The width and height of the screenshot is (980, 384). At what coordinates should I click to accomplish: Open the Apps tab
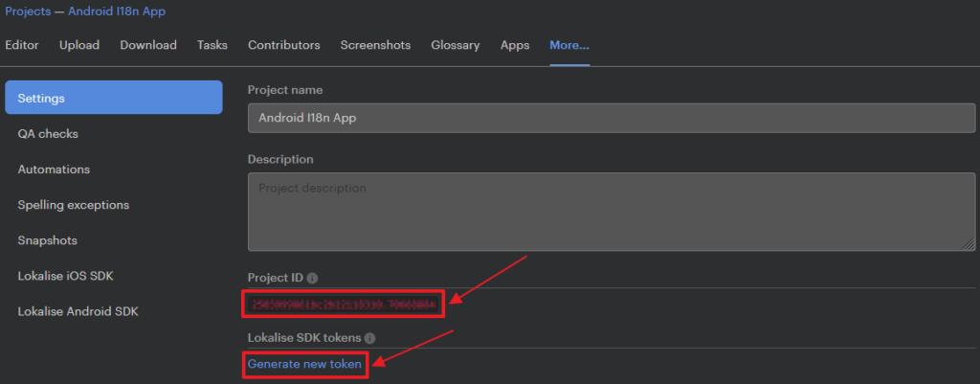click(x=515, y=45)
